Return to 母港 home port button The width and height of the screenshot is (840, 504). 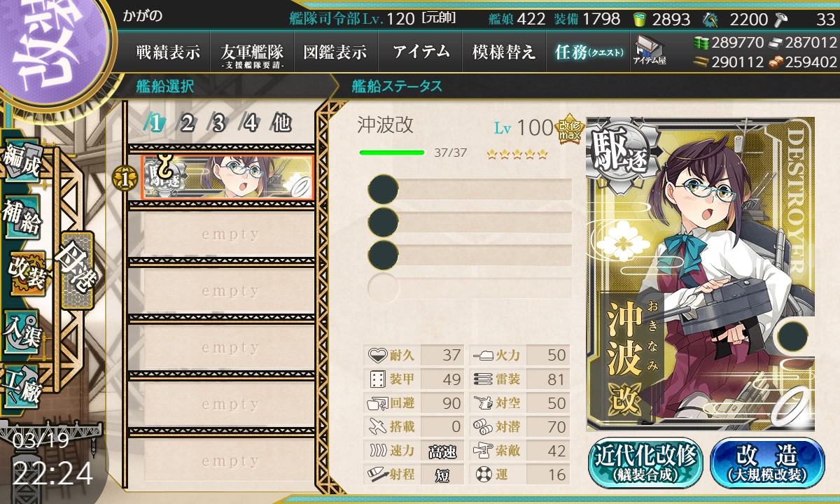point(76,269)
